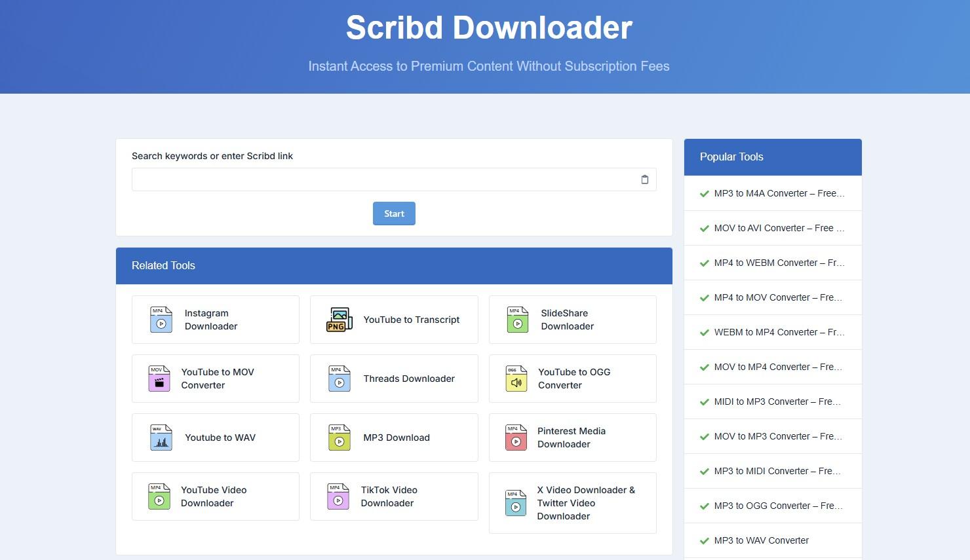Screen dimensions: 970x560
Task: Click checkmark beside MOV to MP4 Converter
Action: 705,367
